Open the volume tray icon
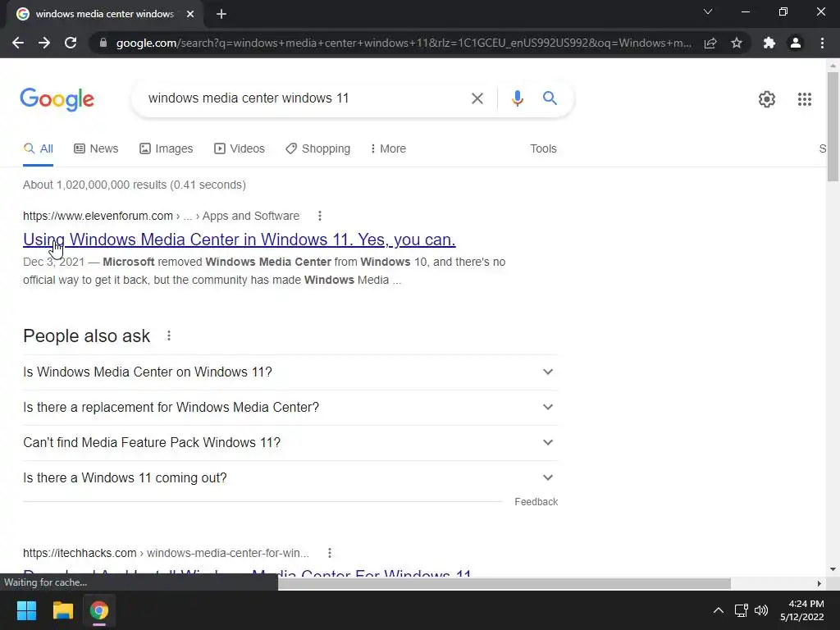This screenshot has width=840, height=630. [x=760, y=610]
